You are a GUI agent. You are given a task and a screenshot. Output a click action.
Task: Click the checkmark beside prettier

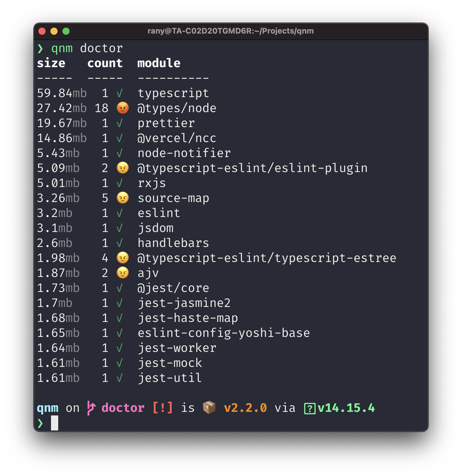pyautogui.click(x=119, y=123)
